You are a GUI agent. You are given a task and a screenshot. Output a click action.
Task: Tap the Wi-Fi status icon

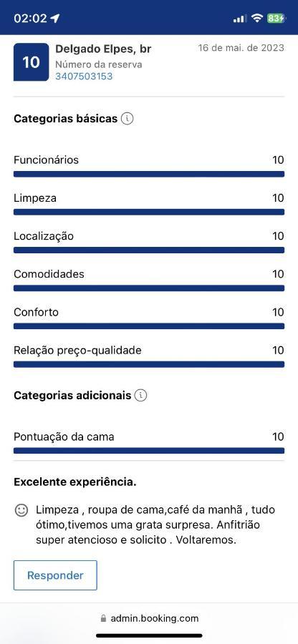click(x=257, y=18)
